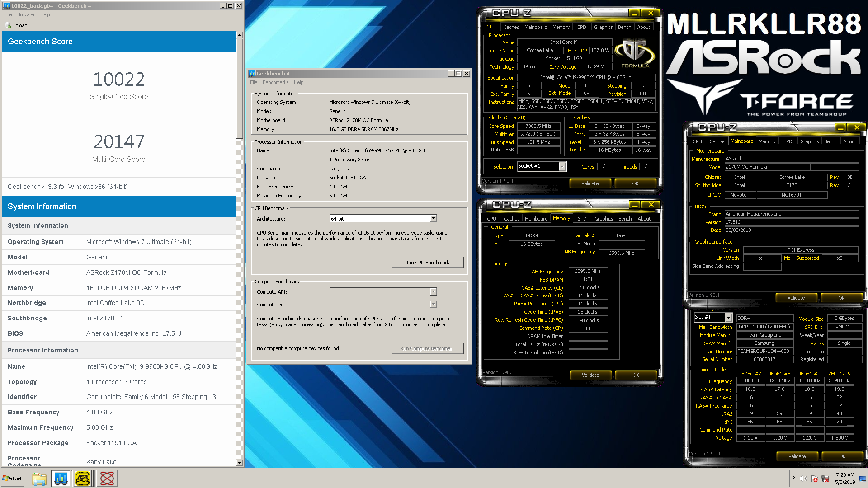Click the XMP-4796 timings column header
The image size is (868, 488).
click(x=839, y=374)
